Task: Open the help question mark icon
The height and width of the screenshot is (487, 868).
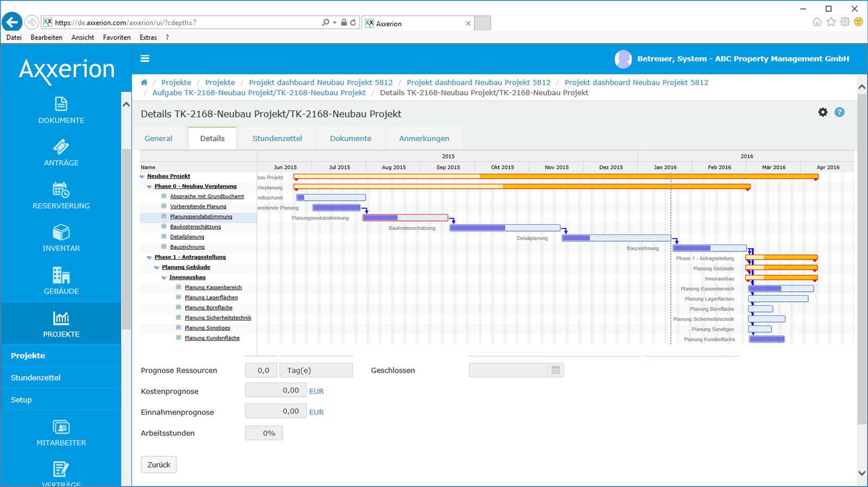Action: click(x=839, y=112)
